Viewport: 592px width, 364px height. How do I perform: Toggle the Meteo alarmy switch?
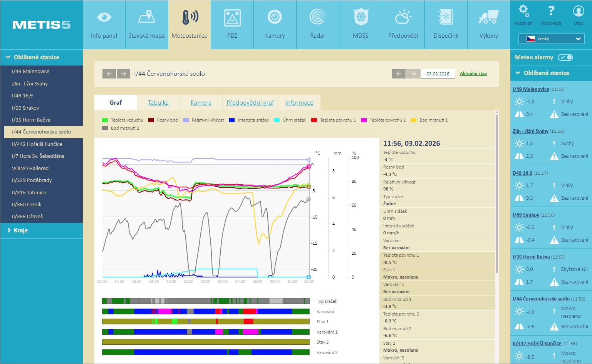565,57
